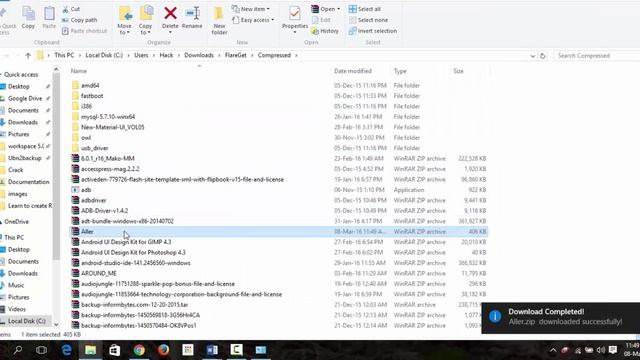Click FlareGet in address breadcrumb
This screenshot has width=640, height=360.
click(x=236, y=55)
